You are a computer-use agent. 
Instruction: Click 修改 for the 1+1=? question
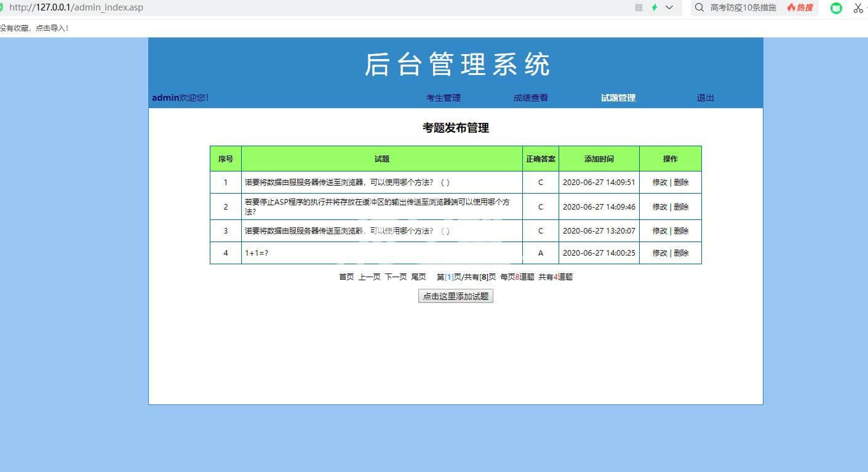[x=659, y=253]
